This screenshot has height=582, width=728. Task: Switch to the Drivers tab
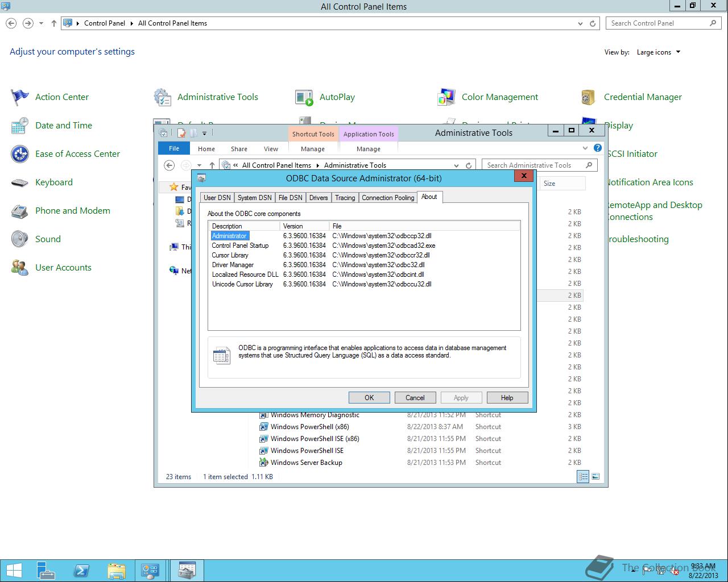(x=318, y=198)
